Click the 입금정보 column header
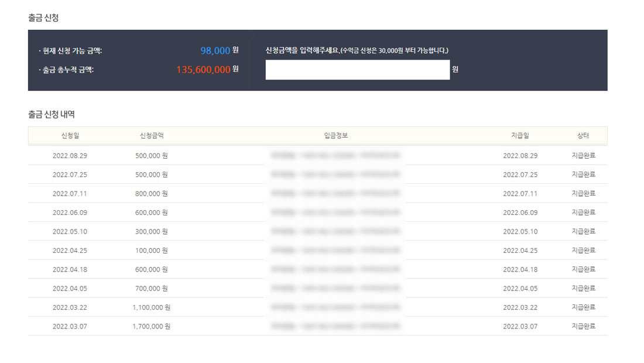 (x=335, y=136)
